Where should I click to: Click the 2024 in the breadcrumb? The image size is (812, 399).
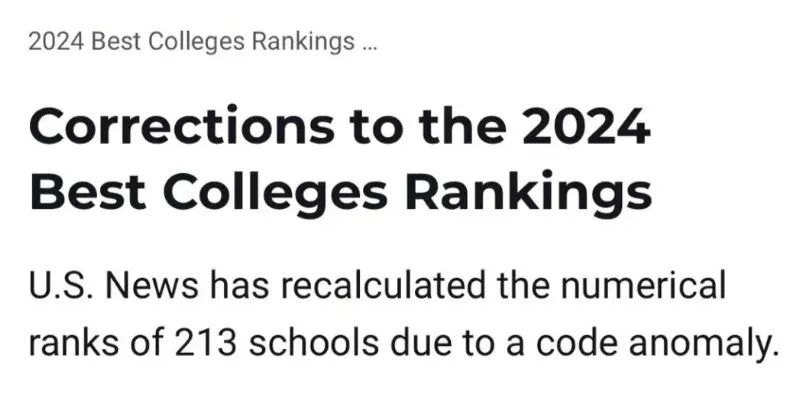(x=56, y=42)
